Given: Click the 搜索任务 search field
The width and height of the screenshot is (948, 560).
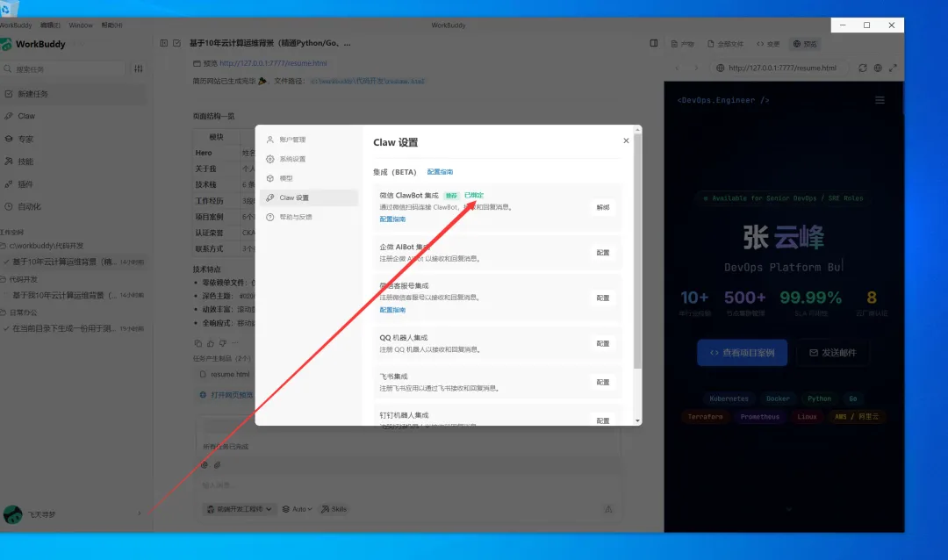Looking at the screenshot, I should coord(63,69).
